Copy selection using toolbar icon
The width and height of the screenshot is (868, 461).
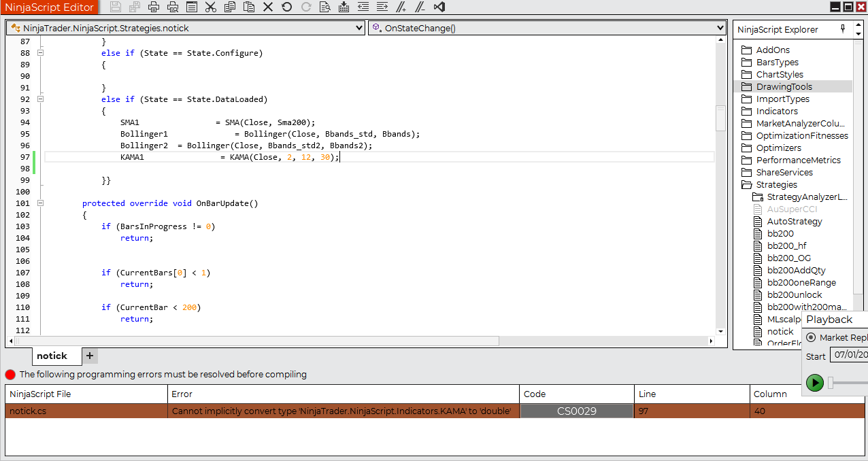pos(230,7)
